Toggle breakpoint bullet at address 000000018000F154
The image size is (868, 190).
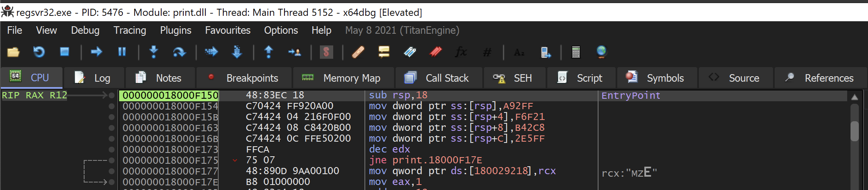[x=112, y=106]
